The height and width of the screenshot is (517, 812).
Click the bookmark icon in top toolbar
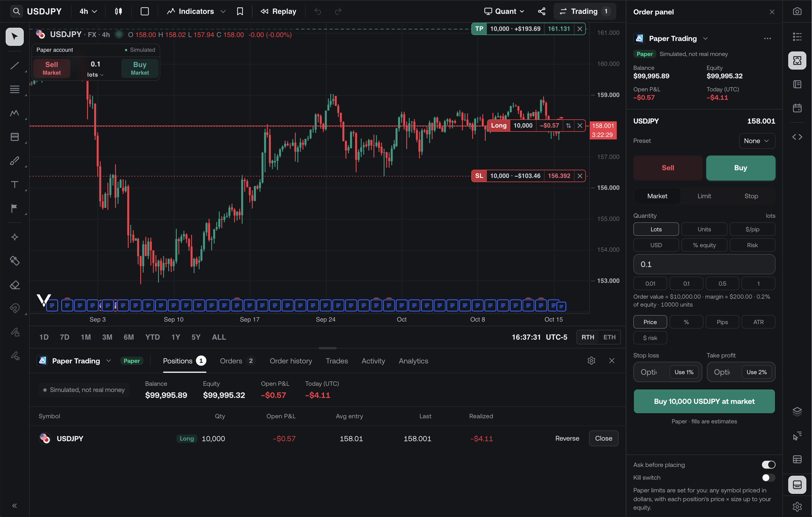click(x=240, y=12)
